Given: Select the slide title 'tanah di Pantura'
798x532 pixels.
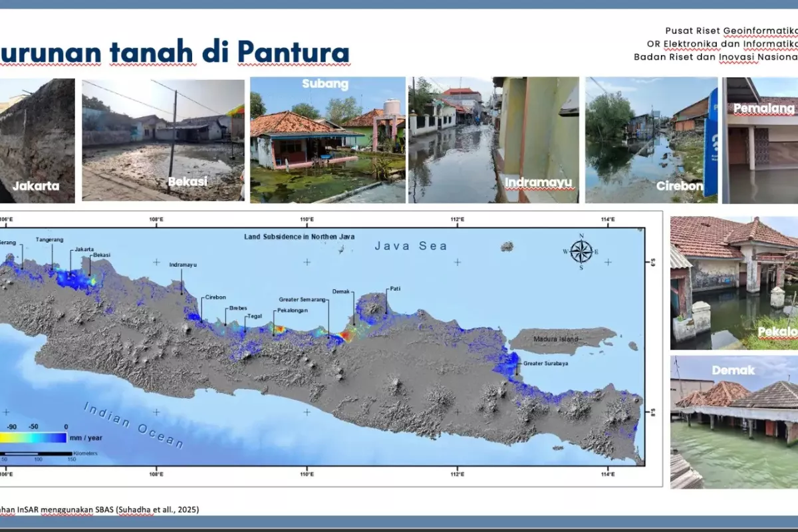Looking at the screenshot, I should coord(229,51).
